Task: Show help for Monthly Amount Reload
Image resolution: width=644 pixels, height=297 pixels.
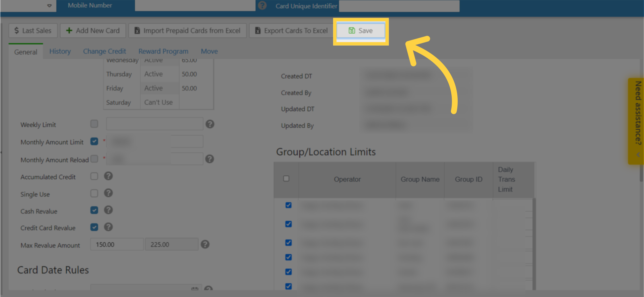Action: pos(210,159)
